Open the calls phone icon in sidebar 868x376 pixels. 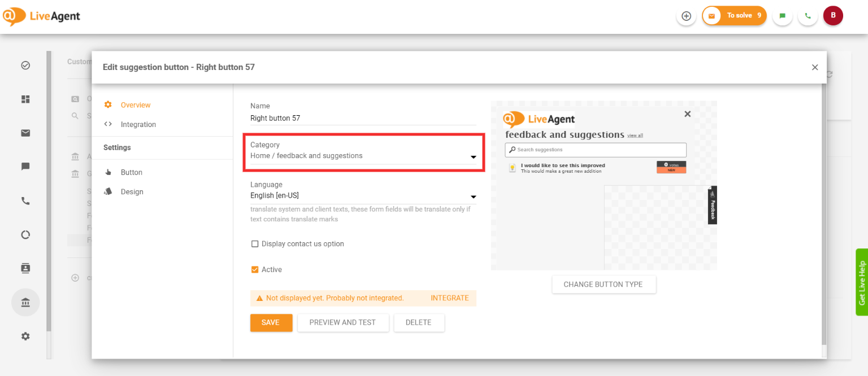(x=25, y=201)
